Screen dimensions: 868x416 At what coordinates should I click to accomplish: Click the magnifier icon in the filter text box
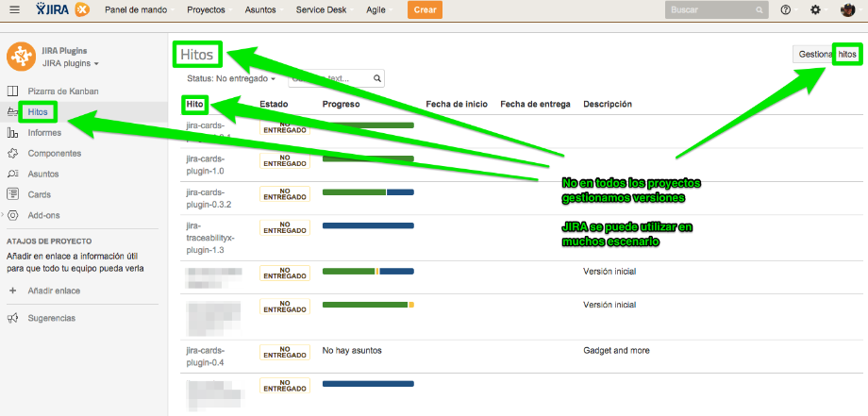click(x=377, y=78)
